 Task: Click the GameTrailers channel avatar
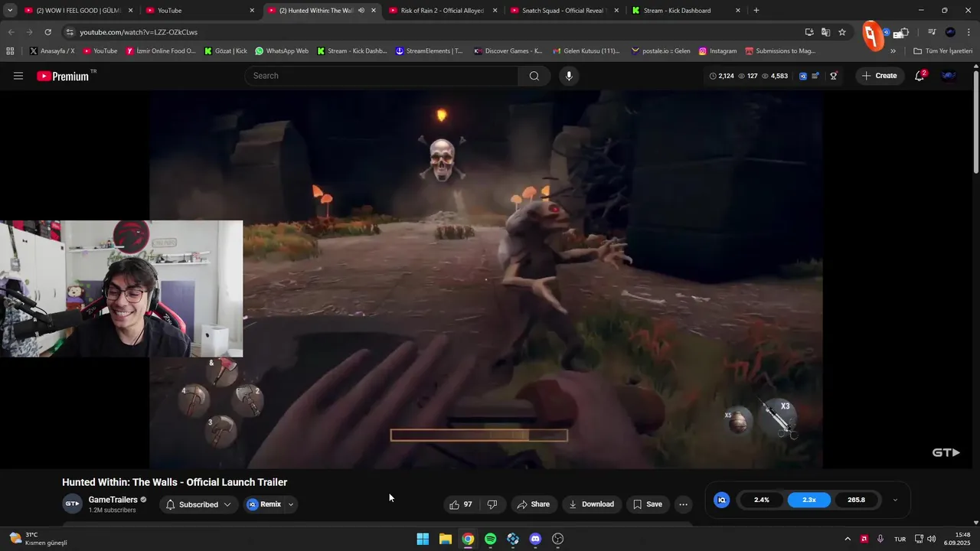(x=72, y=504)
